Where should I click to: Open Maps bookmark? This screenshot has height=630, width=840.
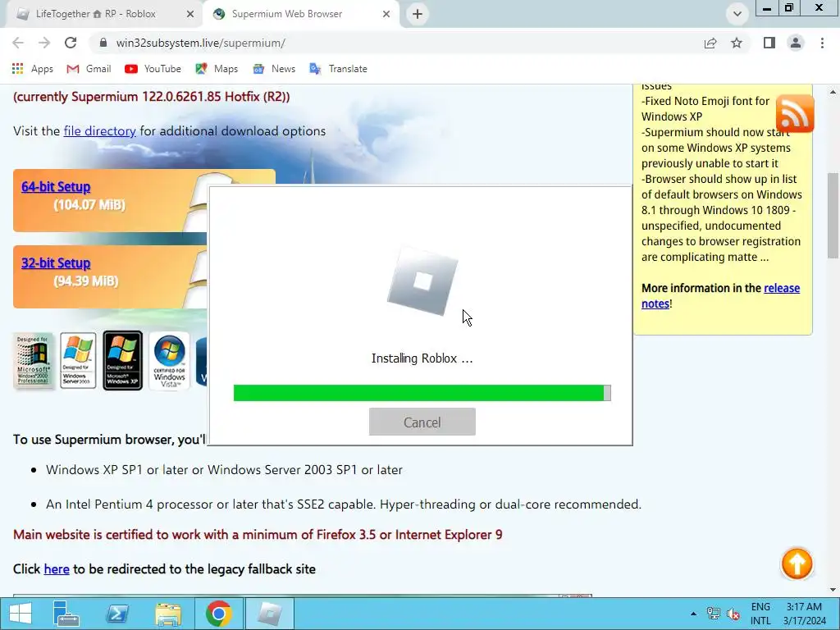(217, 69)
